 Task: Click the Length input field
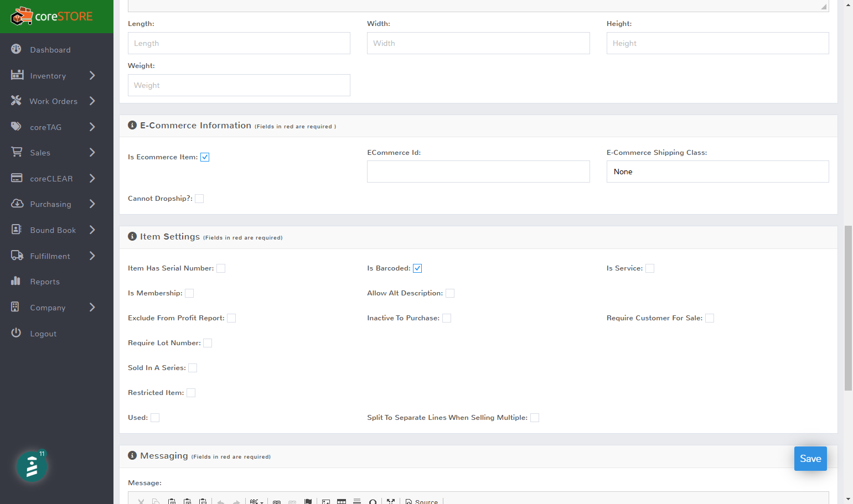click(239, 43)
